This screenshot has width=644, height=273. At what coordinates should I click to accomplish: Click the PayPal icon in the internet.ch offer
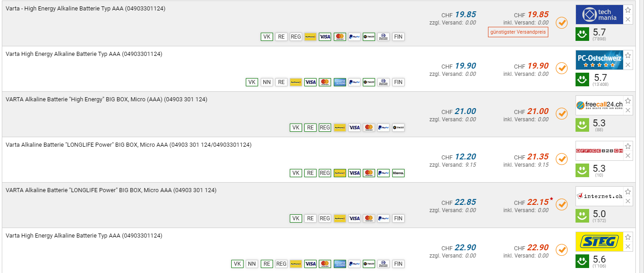(x=383, y=218)
